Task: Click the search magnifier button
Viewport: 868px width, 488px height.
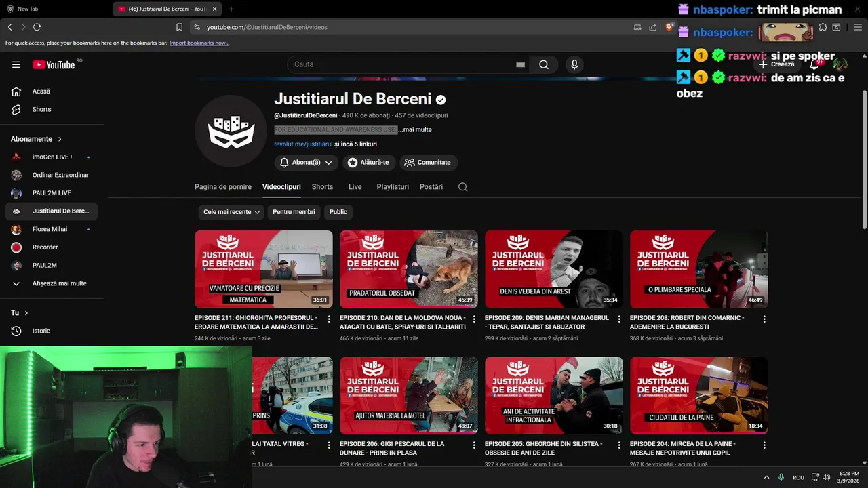Action: click(544, 64)
